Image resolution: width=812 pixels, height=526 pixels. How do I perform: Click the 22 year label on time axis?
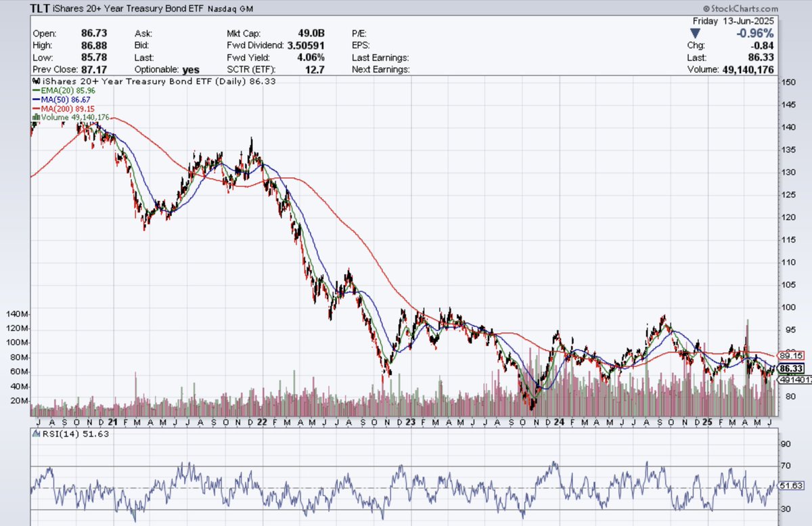261,422
